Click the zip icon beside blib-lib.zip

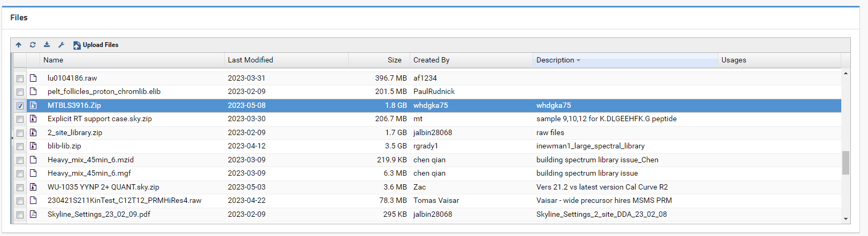click(33, 146)
